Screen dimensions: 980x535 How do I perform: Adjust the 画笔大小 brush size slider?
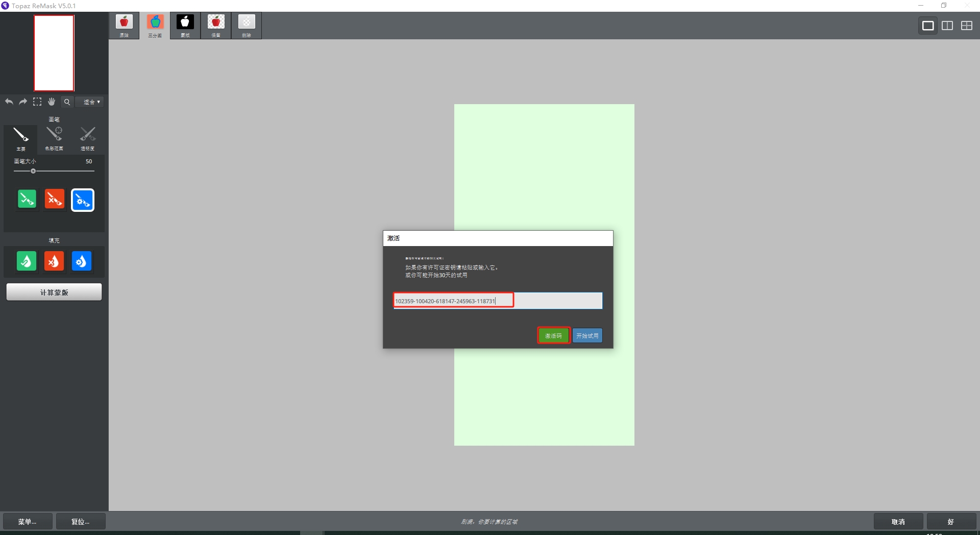point(33,171)
